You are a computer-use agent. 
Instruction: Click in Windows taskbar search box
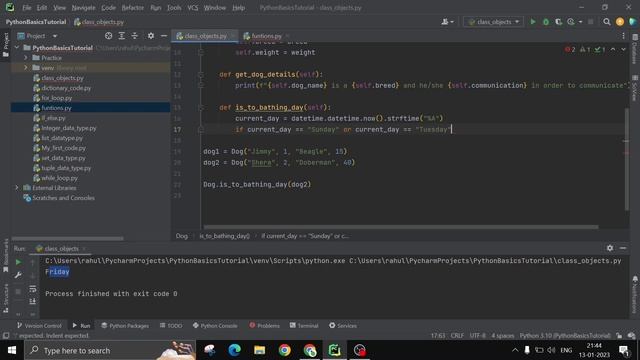coord(110,350)
